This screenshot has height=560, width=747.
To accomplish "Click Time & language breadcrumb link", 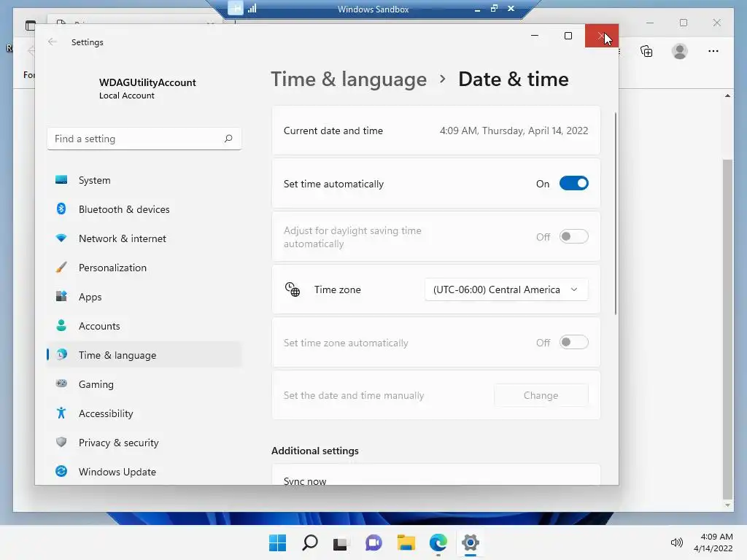I will click(x=349, y=79).
